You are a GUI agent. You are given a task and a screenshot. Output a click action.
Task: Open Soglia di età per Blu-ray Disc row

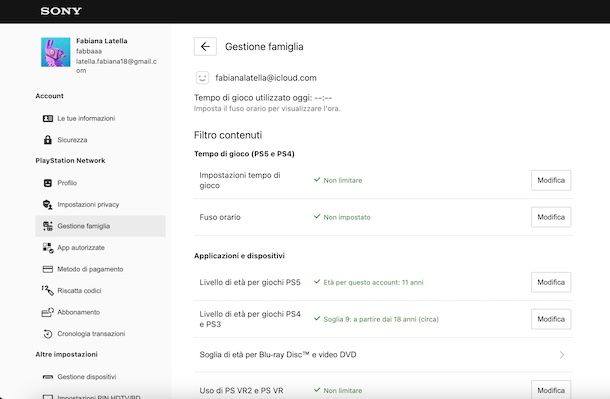(x=383, y=355)
